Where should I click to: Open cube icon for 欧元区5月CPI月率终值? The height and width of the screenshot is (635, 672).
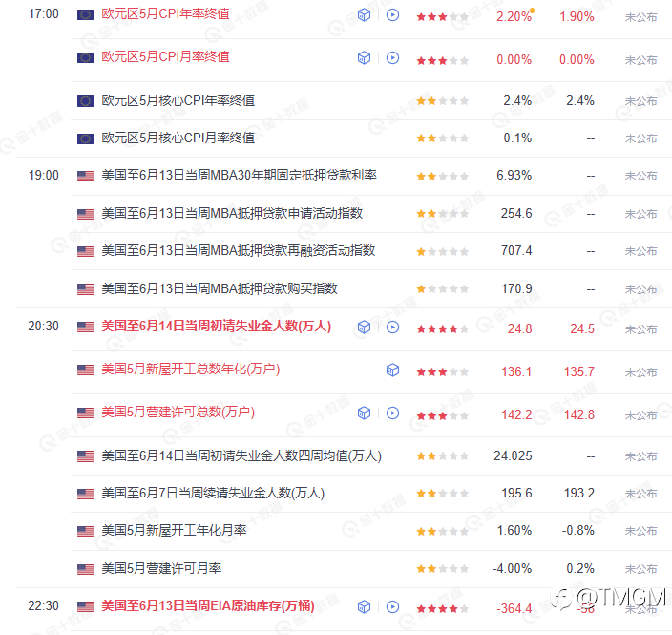pyautogui.click(x=364, y=58)
